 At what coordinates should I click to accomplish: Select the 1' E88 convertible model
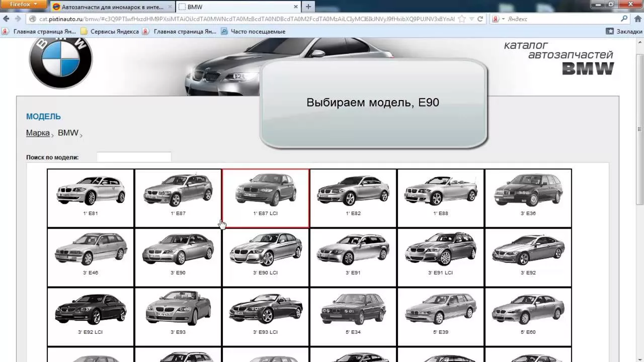click(x=441, y=198)
